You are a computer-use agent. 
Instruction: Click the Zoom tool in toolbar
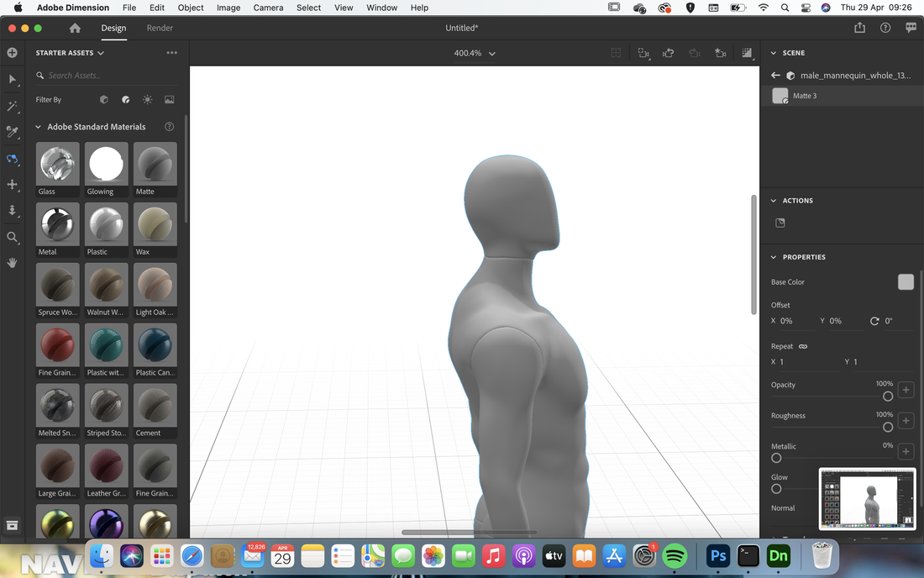12,238
